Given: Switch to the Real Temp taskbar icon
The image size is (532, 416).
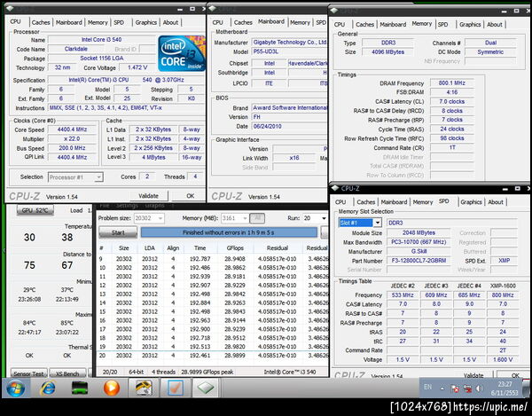Looking at the screenshot, I should pyautogui.click(x=144, y=388).
